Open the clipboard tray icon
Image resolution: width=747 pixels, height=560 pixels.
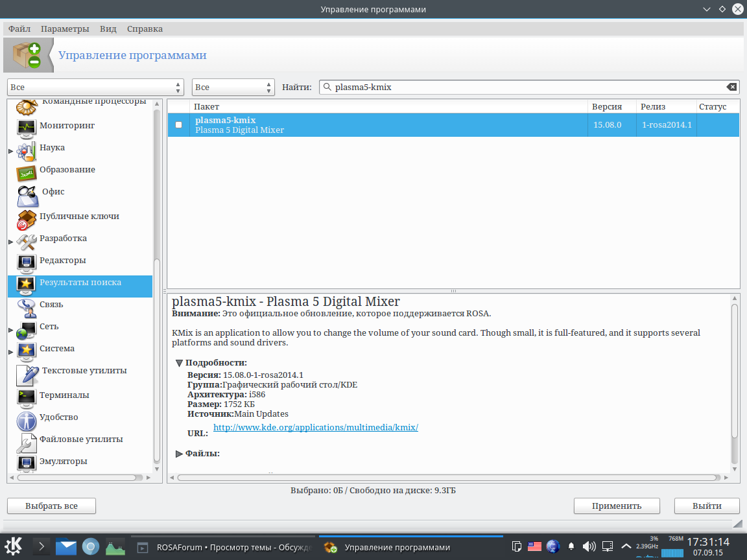[x=516, y=546]
